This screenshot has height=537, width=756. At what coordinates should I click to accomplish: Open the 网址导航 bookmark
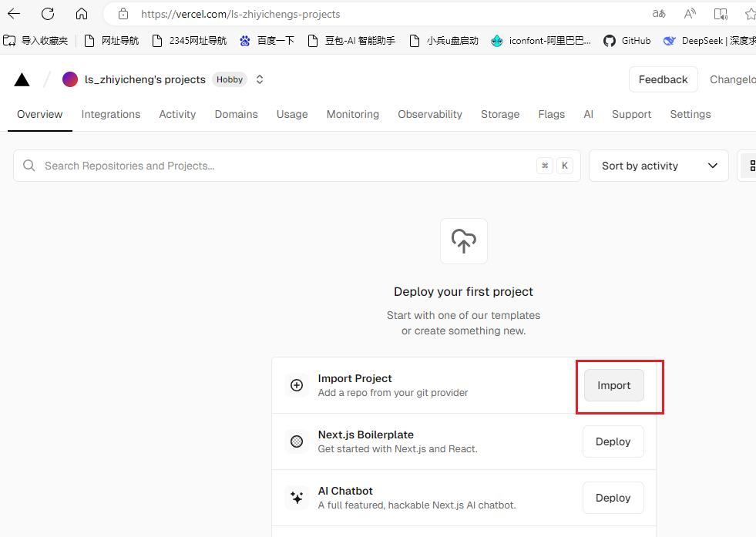point(112,41)
